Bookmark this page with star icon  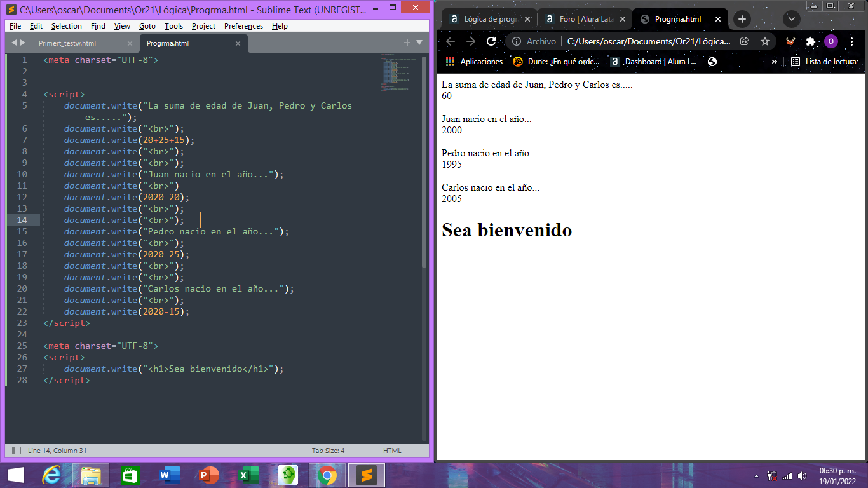pyautogui.click(x=765, y=41)
